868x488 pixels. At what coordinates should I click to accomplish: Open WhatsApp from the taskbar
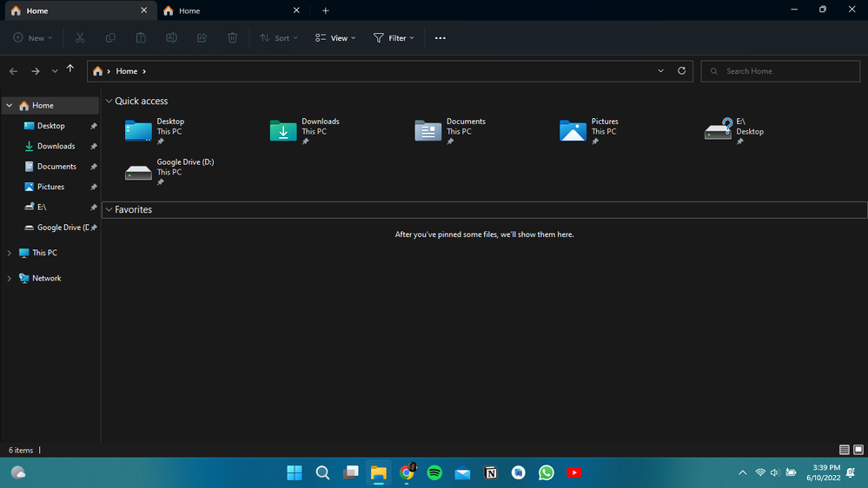tap(547, 472)
